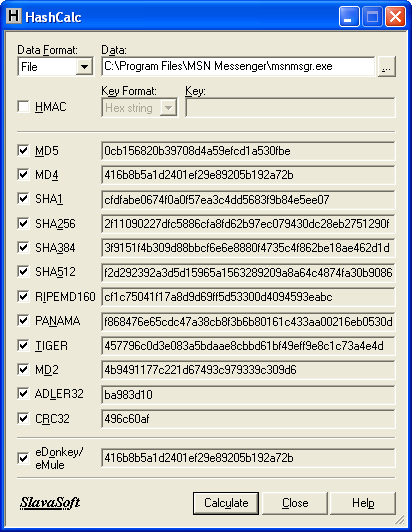Uncheck the MD5 checkbox
The image size is (412, 532).
tap(23, 150)
